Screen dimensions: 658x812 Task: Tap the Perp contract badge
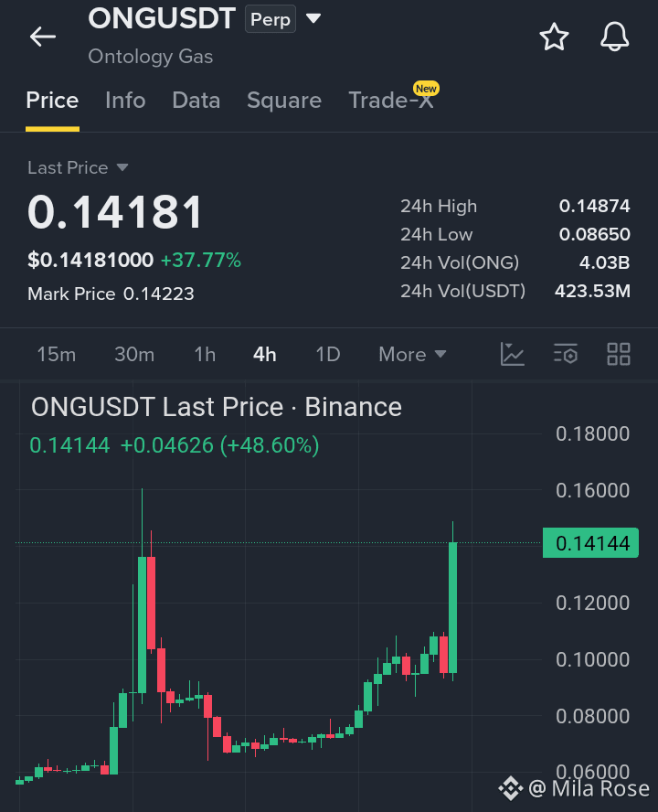tap(271, 19)
